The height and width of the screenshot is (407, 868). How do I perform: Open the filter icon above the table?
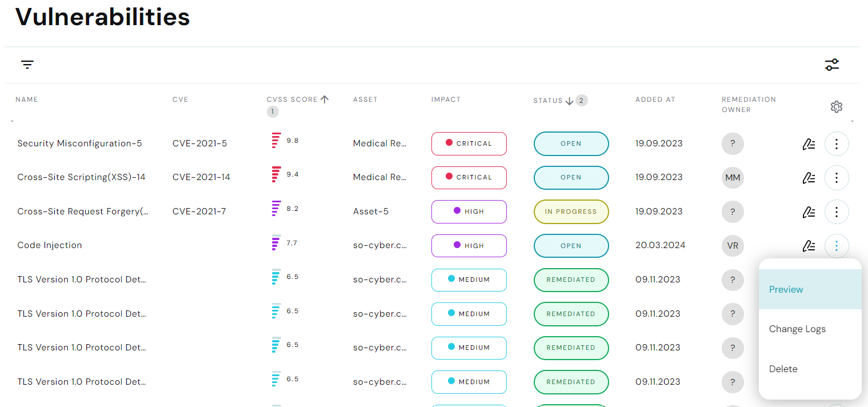pos(27,65)
